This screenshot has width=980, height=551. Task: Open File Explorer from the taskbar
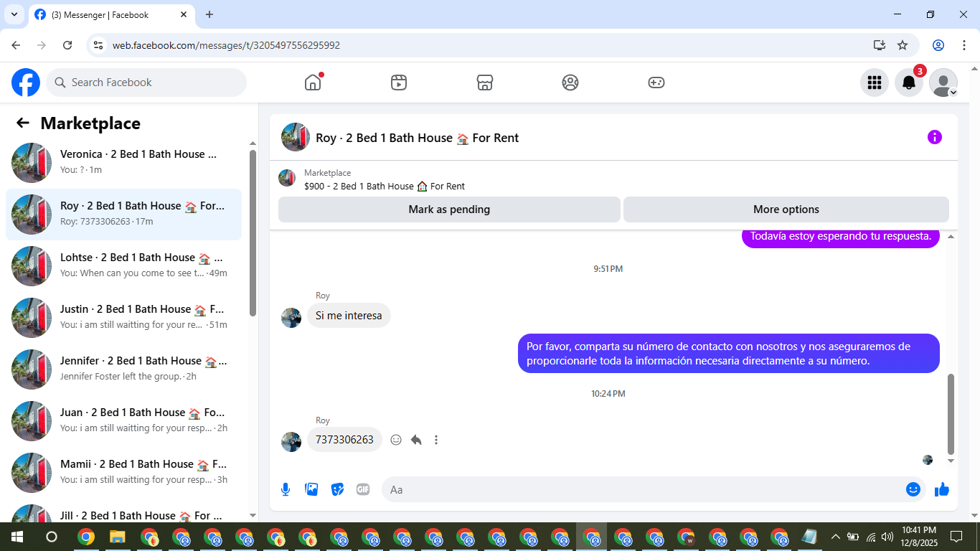click(x=118, y=537)
